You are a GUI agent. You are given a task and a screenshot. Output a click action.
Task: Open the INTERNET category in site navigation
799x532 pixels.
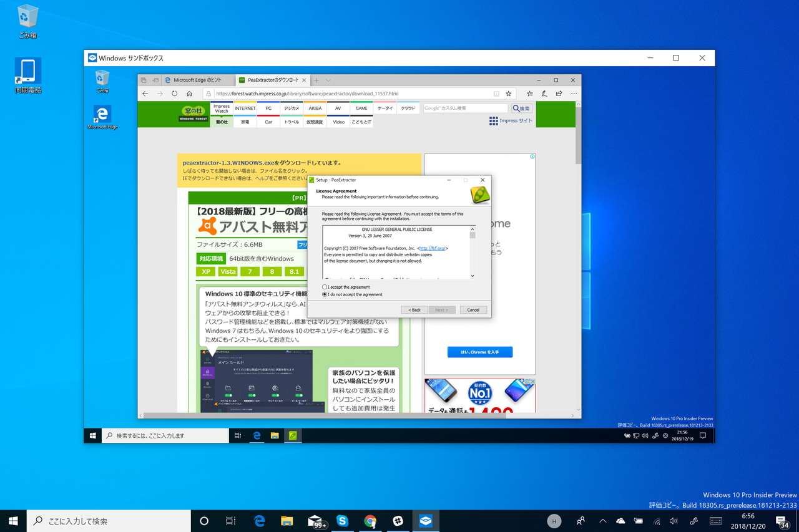(245, 108)
